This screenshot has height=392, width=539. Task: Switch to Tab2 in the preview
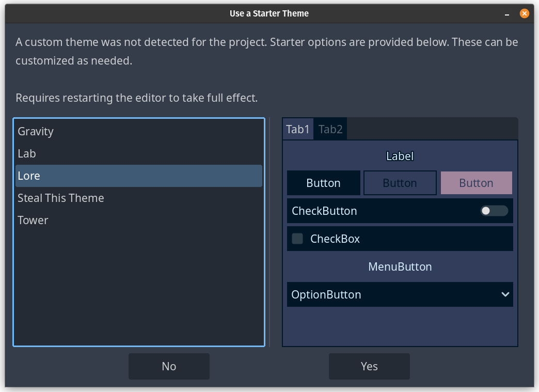(330, 129)
